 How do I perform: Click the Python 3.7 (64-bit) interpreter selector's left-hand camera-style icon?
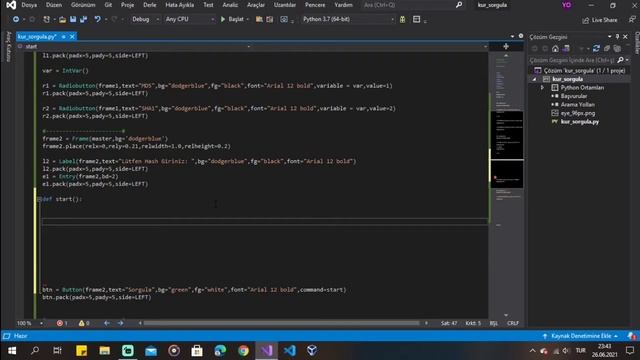click(284, 19)
